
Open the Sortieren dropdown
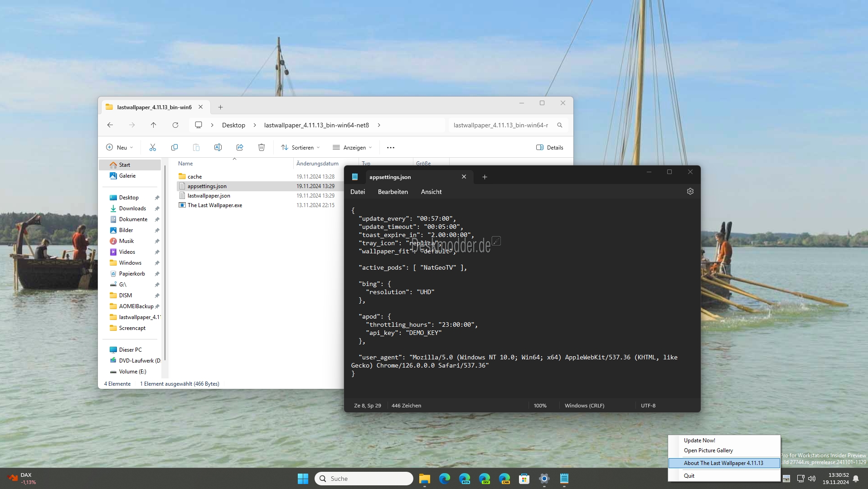tap(300, 147)
